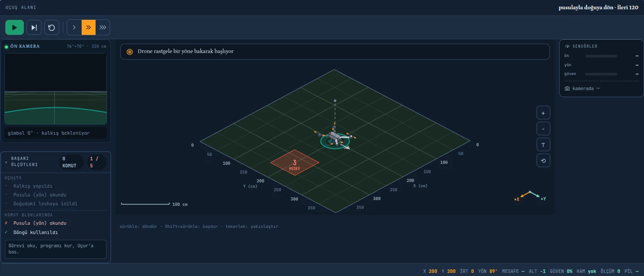Select the single-chevron slow speed
The width and height of the screenshot is (644, 276).
tap(74, 27)
